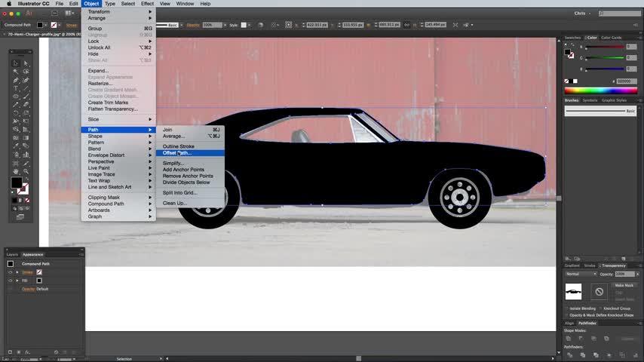644x362 pixels.
Task: Click the Unite shape mode icon
Action: (569, 339)
